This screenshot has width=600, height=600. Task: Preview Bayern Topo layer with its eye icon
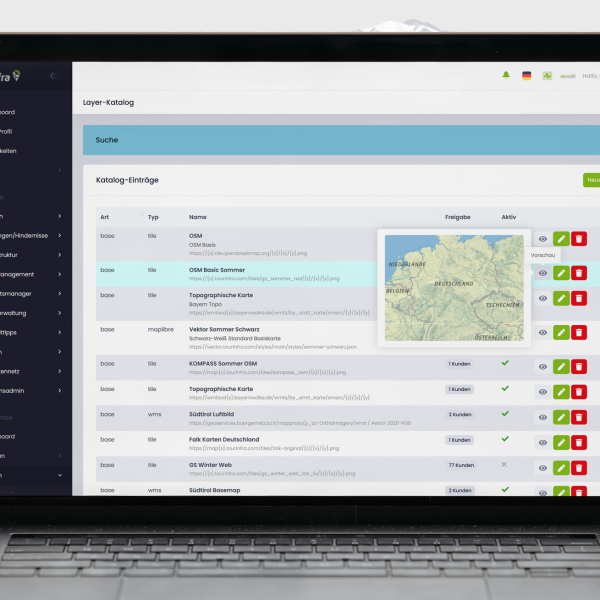(x=543, y=298)
